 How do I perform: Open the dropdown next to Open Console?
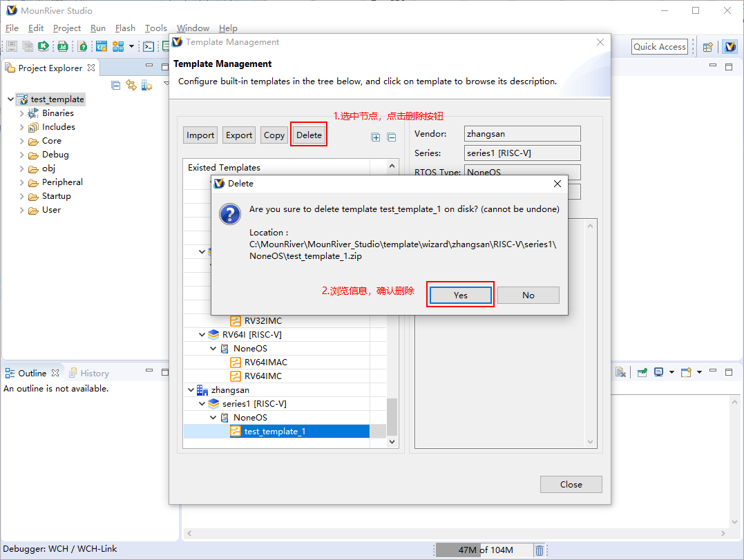[699, 372]
